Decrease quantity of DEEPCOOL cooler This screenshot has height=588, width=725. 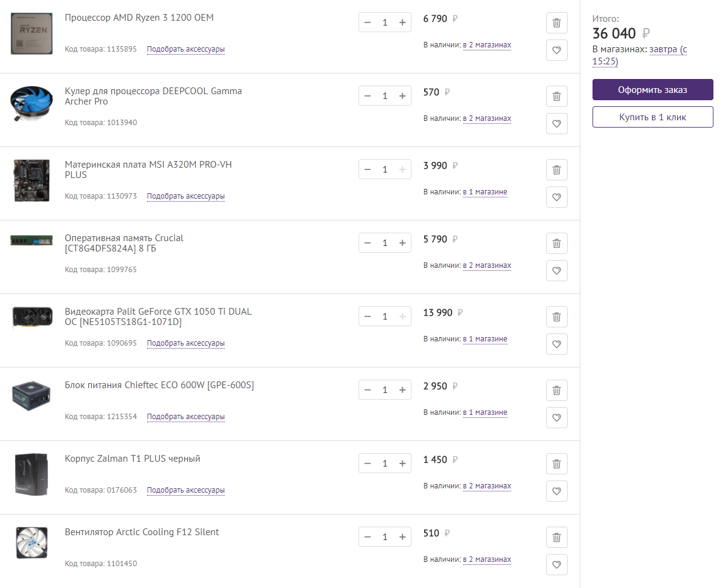click(x=368, y=96)
